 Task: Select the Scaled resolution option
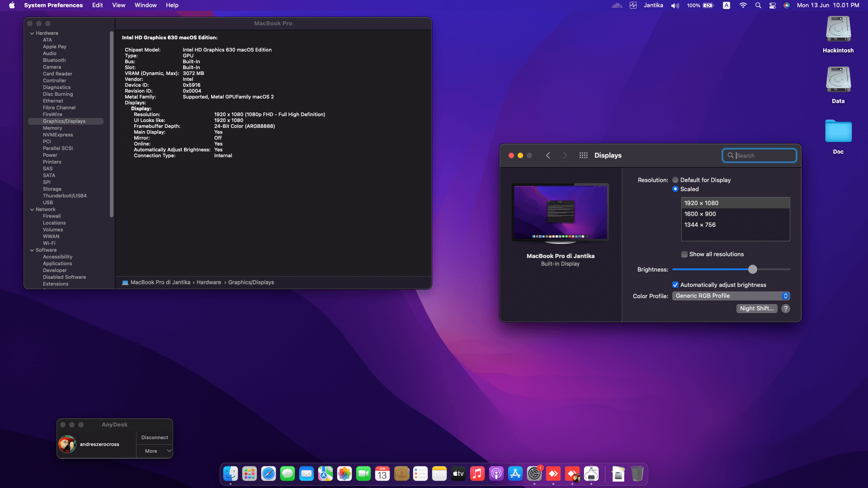[x=675, y=189]
